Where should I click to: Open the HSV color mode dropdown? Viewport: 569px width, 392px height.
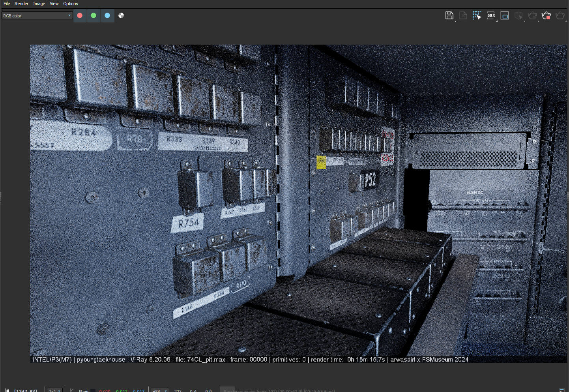click(160, 390)
